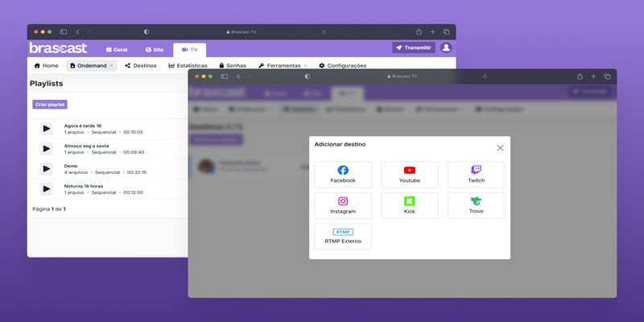644x322 pixels.
Task: Click privacy shield icon in front window
Action: tap(308, 76)
